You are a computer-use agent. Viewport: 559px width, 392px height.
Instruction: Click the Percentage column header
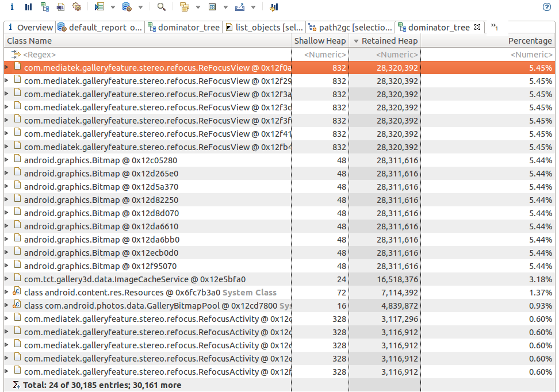click(x=529, y=41)
